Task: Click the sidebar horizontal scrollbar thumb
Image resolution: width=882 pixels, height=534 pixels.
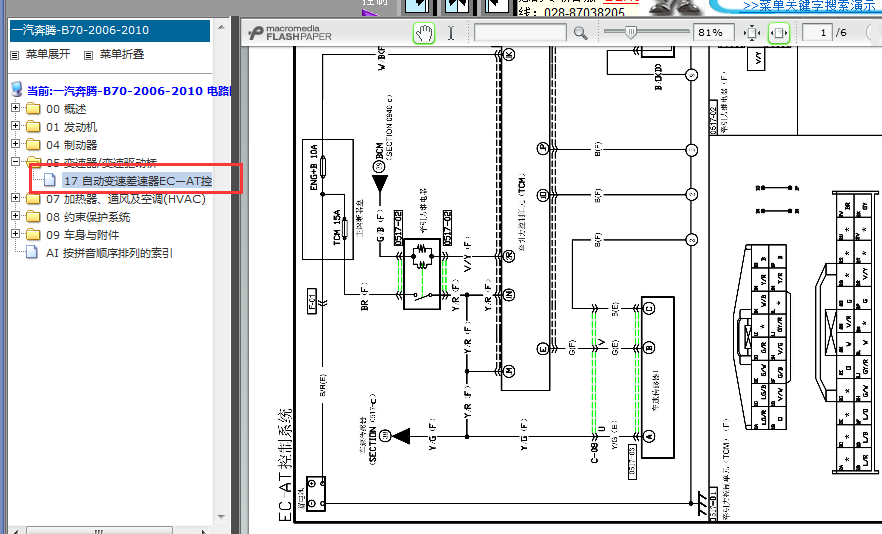Action: click(99, 531)
